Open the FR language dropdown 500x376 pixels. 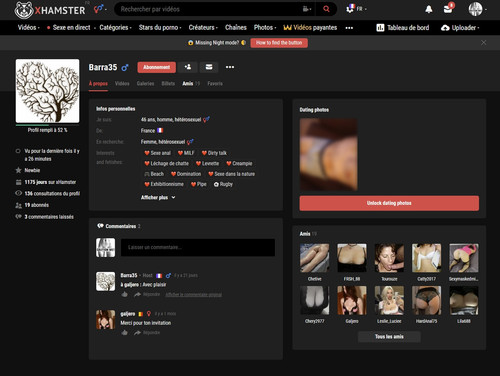click(x=356, y=9)
